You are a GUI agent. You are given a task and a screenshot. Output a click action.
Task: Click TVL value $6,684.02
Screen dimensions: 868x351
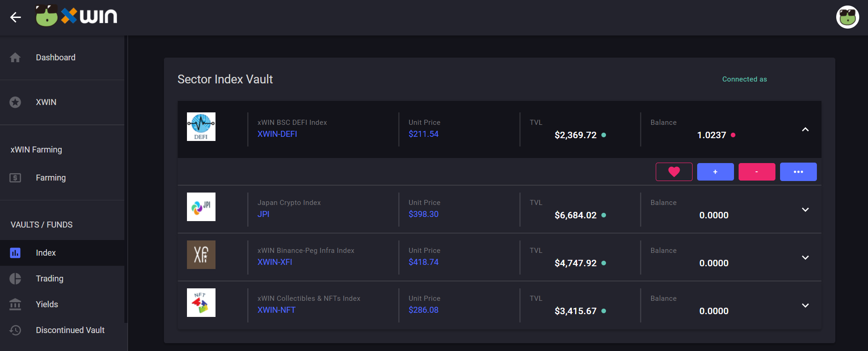coord(576,215)
